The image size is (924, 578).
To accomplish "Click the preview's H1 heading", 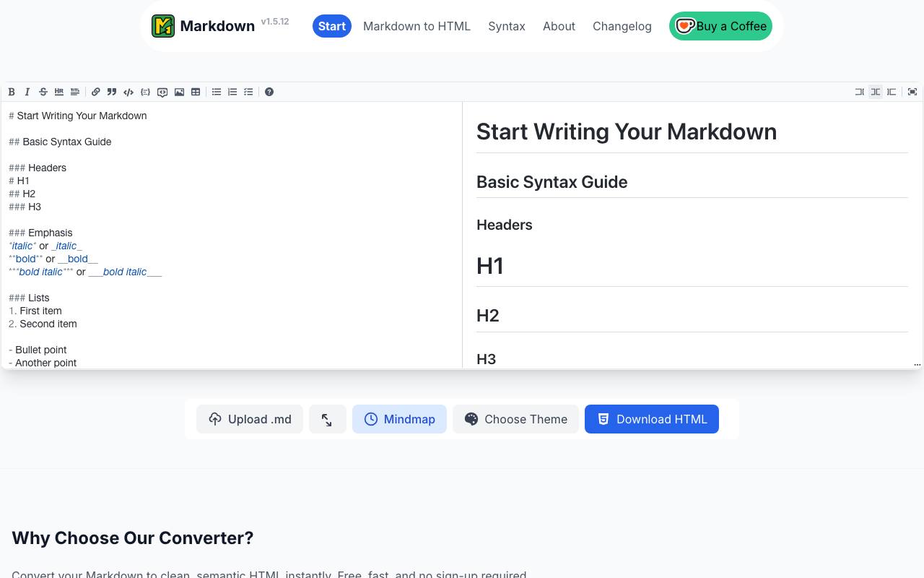I will pos(490,266).
